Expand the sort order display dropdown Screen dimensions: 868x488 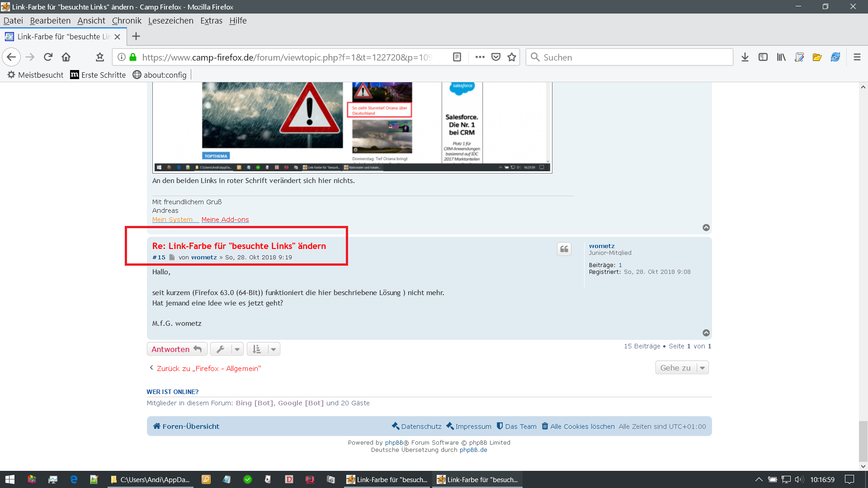[x=264, y=349]
